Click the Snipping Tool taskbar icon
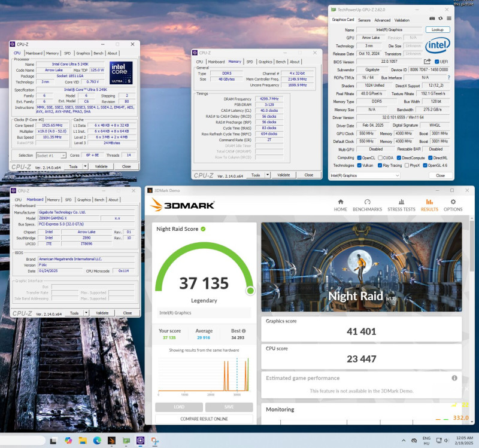The height and width of the screenshot is (448, 479). (155, 441)
